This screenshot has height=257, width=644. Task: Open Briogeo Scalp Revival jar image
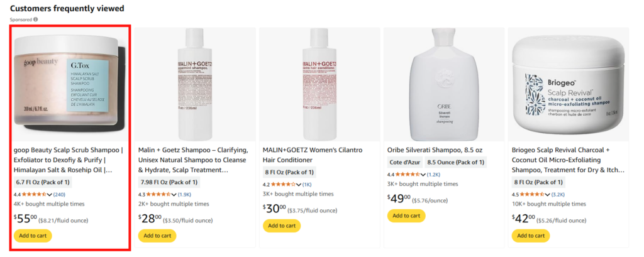coord(569,85)
